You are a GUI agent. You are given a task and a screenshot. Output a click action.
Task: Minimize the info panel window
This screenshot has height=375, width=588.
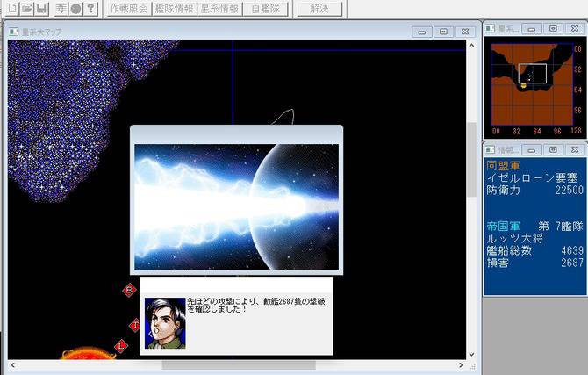[531, 150]
